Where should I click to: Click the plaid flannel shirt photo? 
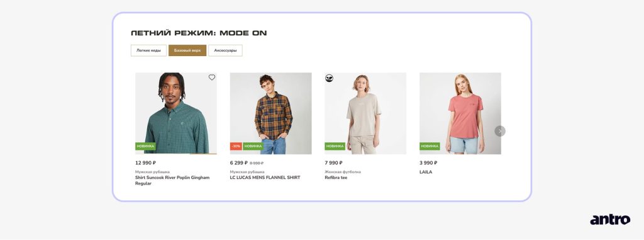click(270, 113)
